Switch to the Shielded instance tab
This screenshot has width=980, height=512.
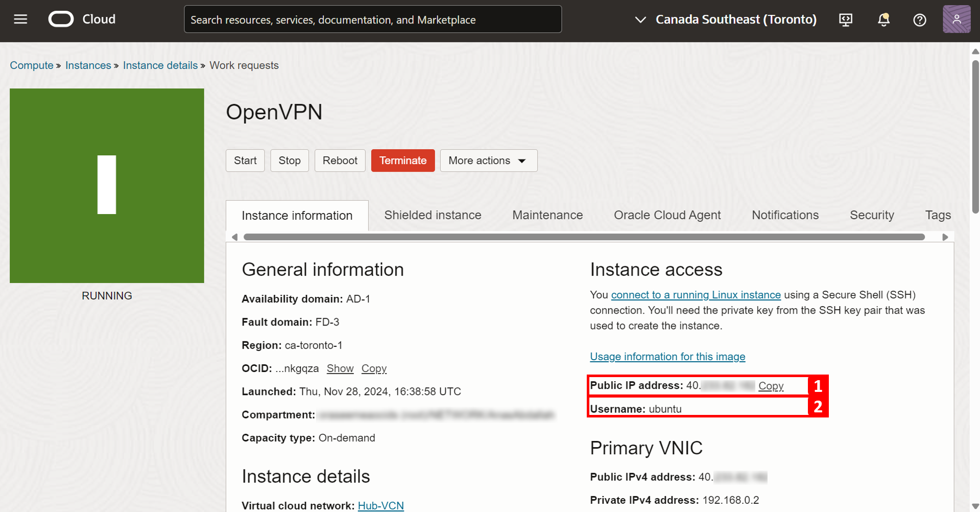tap(433, 215)
